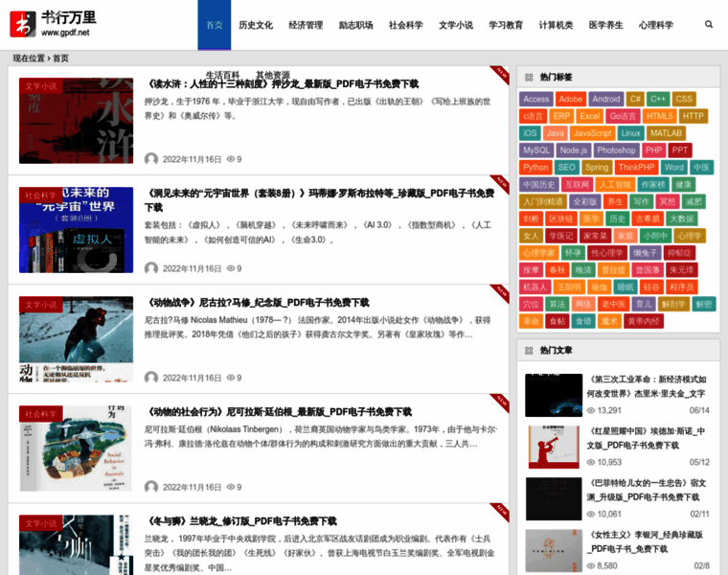The width and height of the screenshot is (728, 575).
Task: Click author avatar under 元宇宙世界 post
Action: 151,268
